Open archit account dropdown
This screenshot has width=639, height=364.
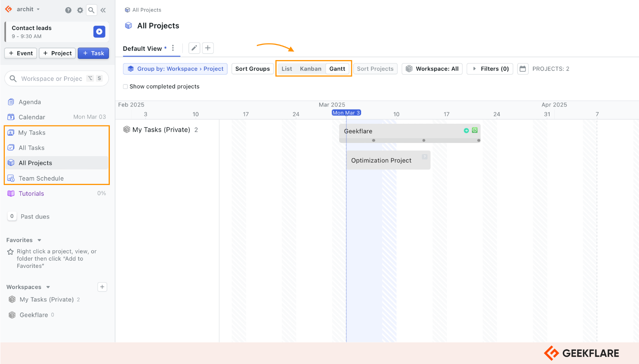[x=28, y=9]
